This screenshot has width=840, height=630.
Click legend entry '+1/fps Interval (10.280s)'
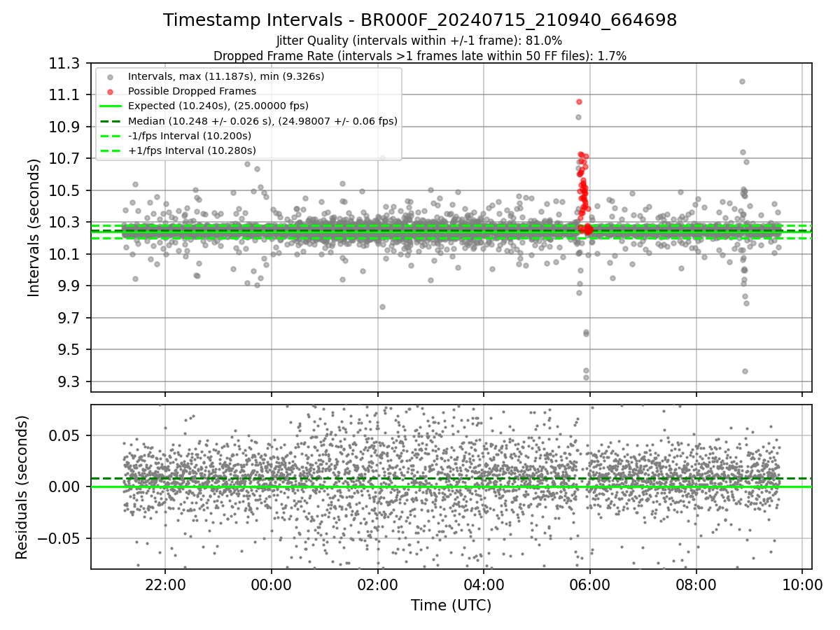pos(192,150)
